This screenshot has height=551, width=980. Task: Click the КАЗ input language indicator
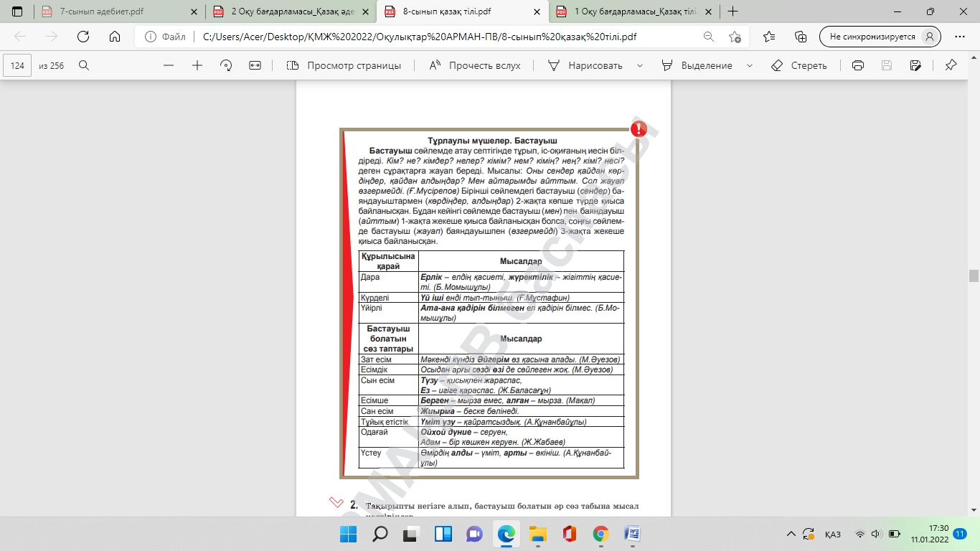(833, 534)
